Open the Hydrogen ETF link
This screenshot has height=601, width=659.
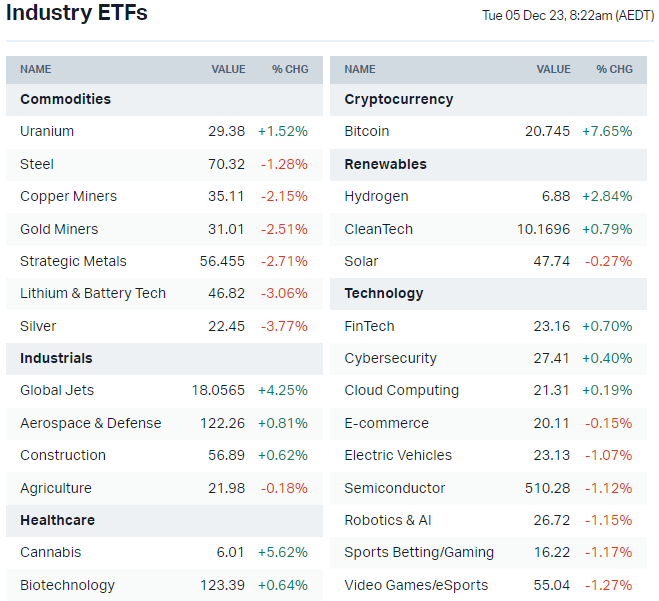pos(376,196)
